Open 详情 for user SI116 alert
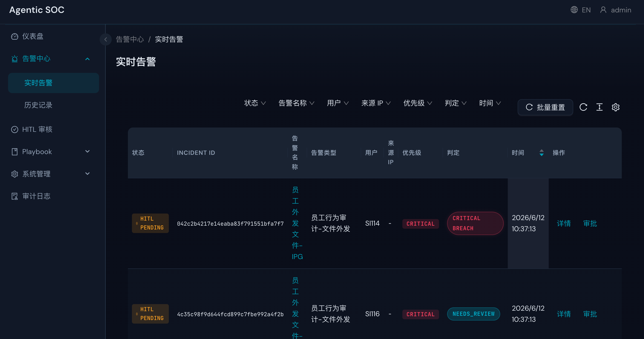The image size is (644, 339). (x=564, y=314)
